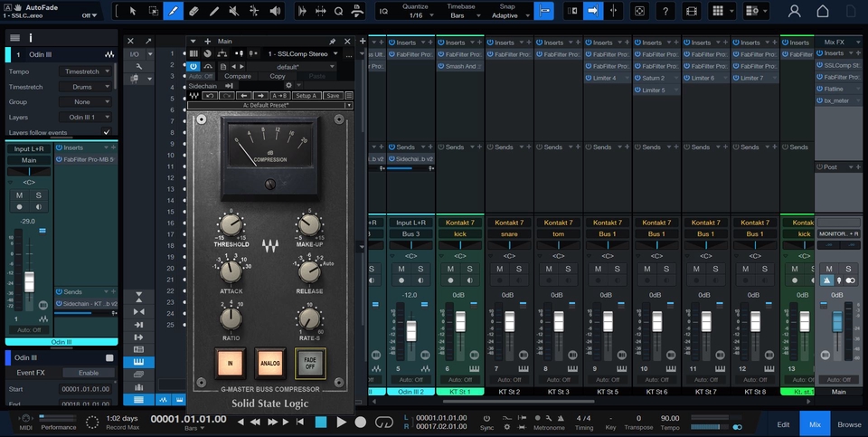Image resolution: width=868 pixels, height=437 pixels.
Task: Click the metronome triangle icon
Action: tap(561, 418)
